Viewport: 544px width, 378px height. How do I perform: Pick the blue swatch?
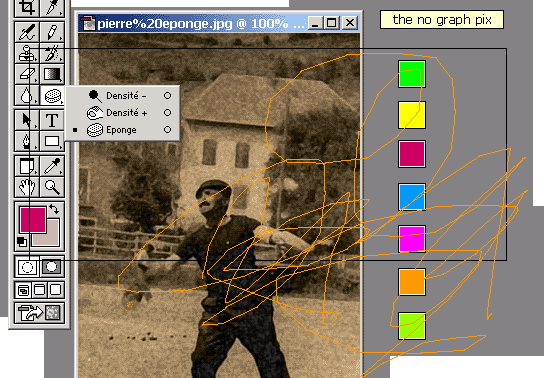[x=412, y=197]
